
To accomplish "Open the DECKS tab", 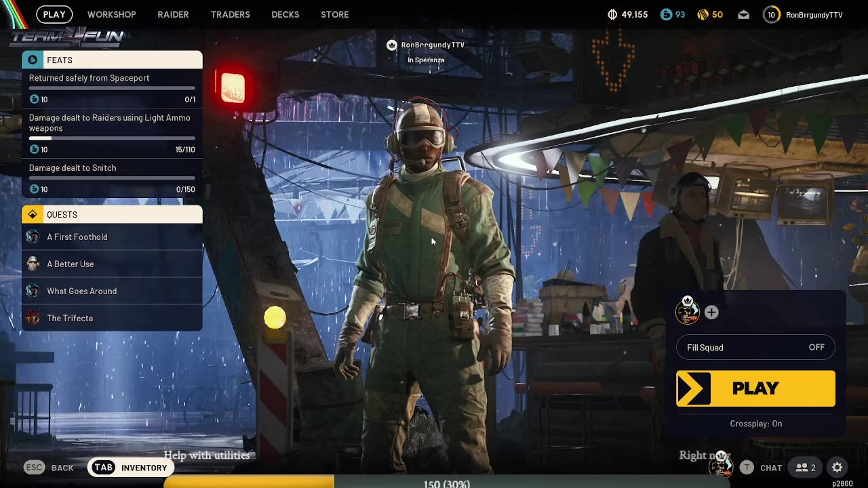I will click(x=285, y=14).
